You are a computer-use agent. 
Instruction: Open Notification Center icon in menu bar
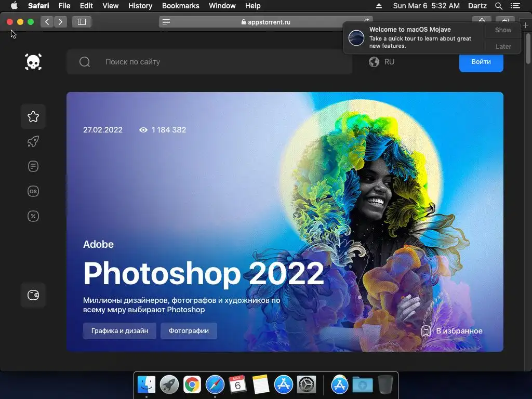[x=515, y=6]
